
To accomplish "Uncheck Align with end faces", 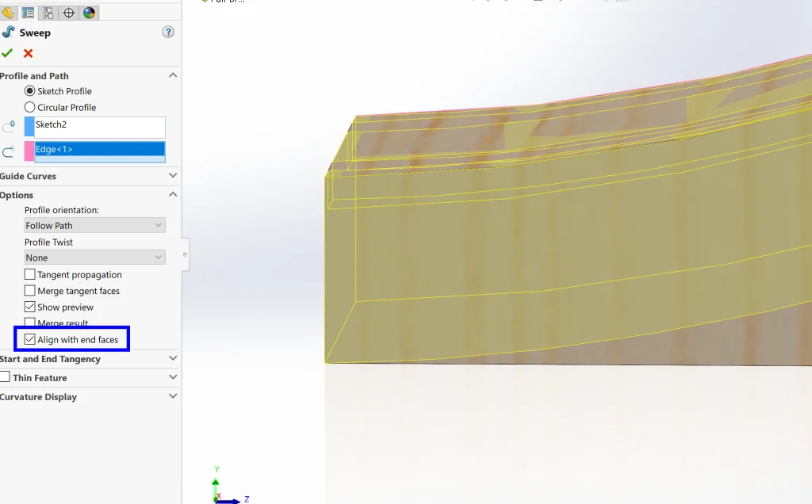I will tap(30, 339).
